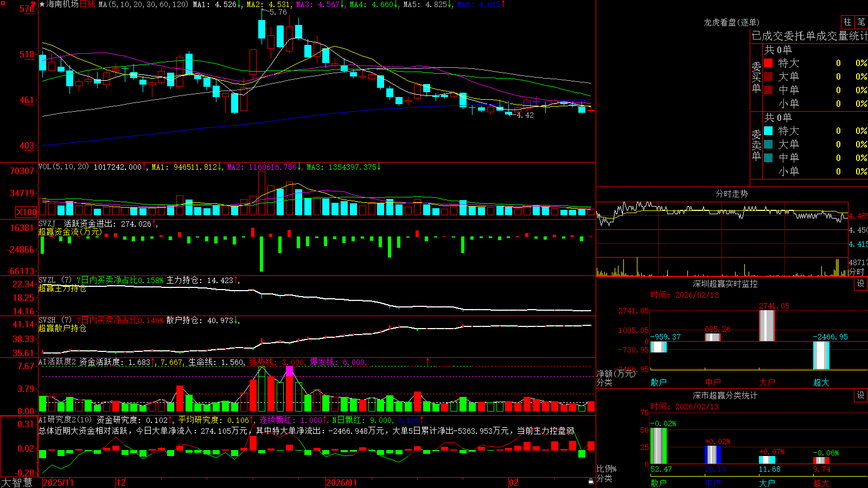This screenshot has height=488, width=868.
Task: Toggle the 笔 tick display mode
Action: coord(861,22)
